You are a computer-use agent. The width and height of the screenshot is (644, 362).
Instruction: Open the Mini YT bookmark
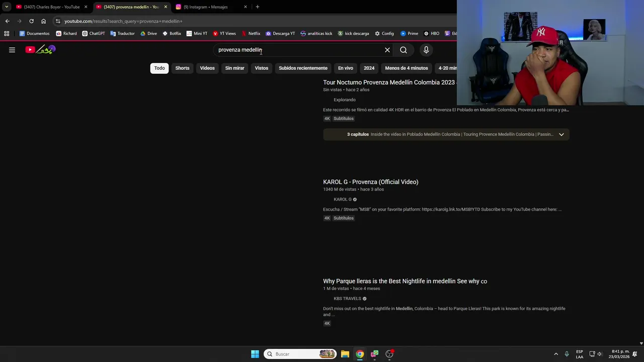pyautogui.click(x=197, y=34)
